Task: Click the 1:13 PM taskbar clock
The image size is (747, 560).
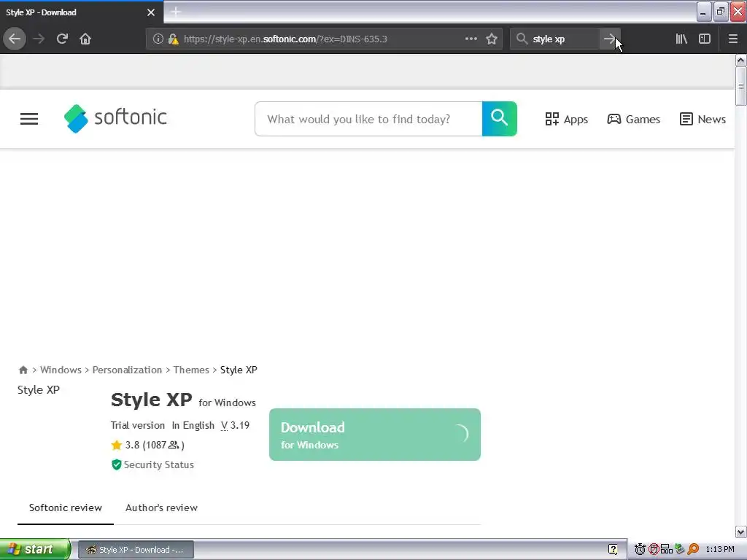Action: tap(720, 549)
